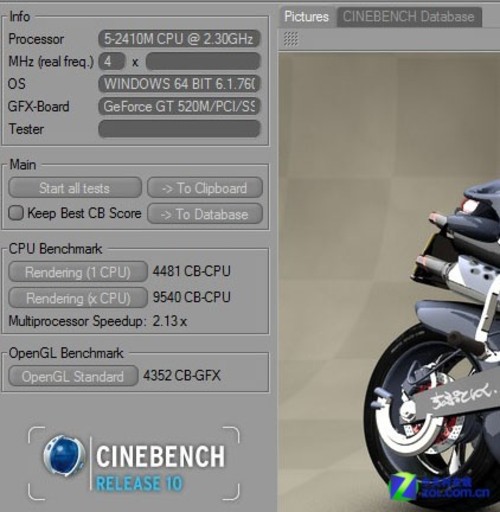Select the OS field text
Screen dimensions: 500x512
(x=179, y=84)
